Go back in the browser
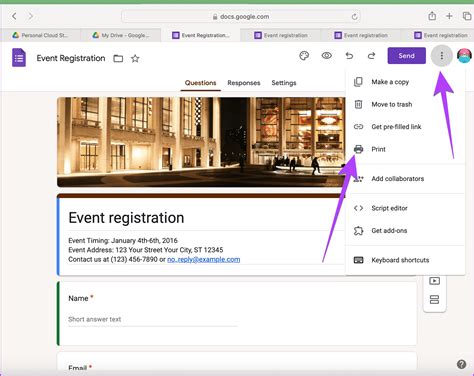The image size is (474, 376). [14, 16]
